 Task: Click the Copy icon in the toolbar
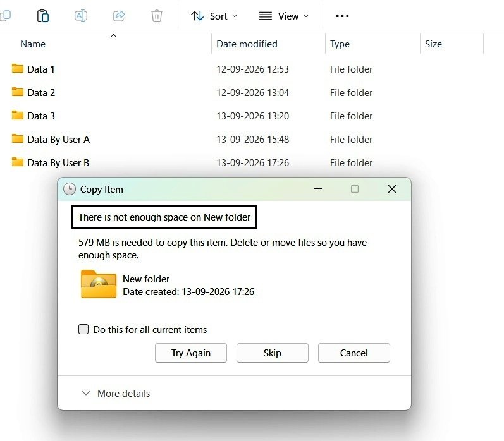(x=5, y=16)
